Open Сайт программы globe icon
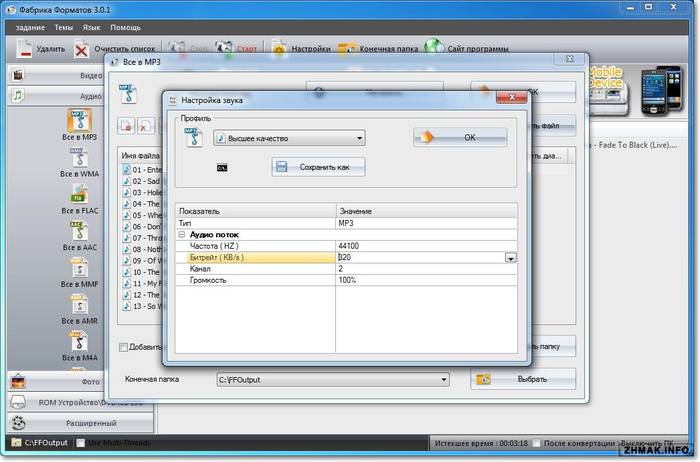The image size is (700, 462). pos(434,47)
